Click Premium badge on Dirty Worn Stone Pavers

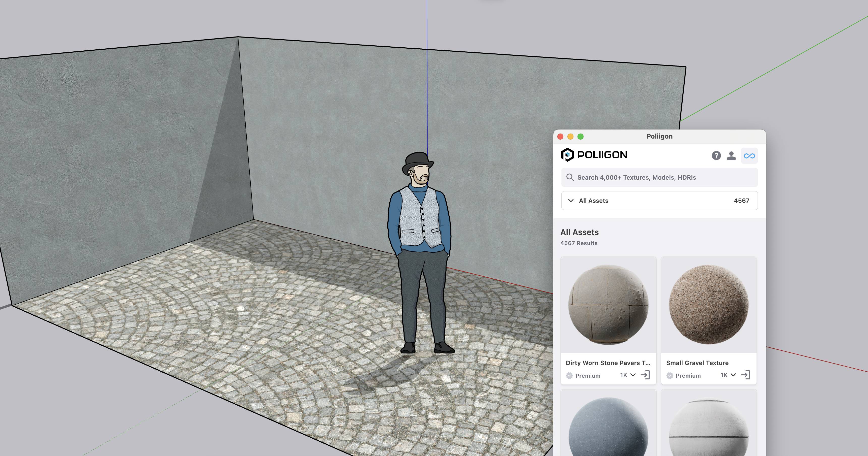tap(583, 376)
